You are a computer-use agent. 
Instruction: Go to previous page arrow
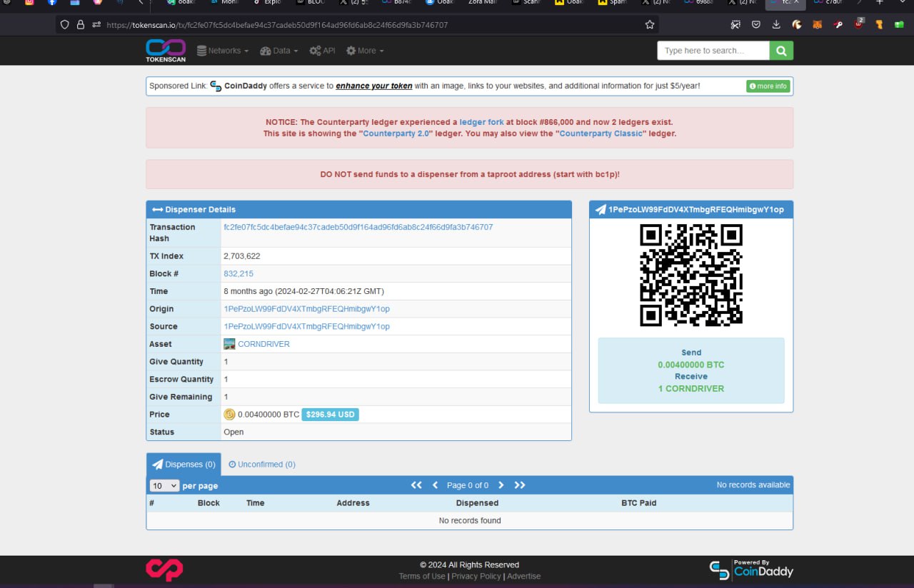pyautogui.click(x=435, y=485)
